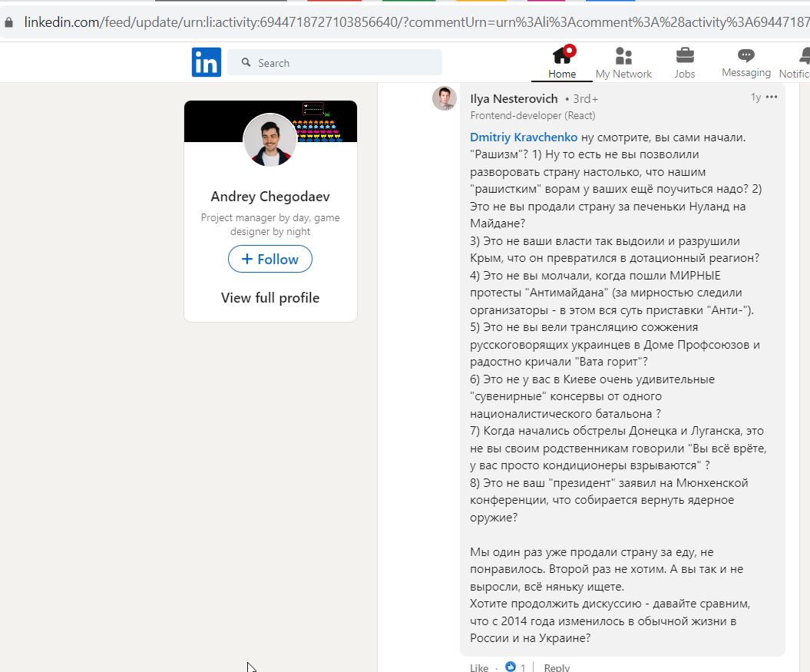The width and height of the screenshot is (810, 672).
Task: Open the Messaging tab
Action: [746, 62]
